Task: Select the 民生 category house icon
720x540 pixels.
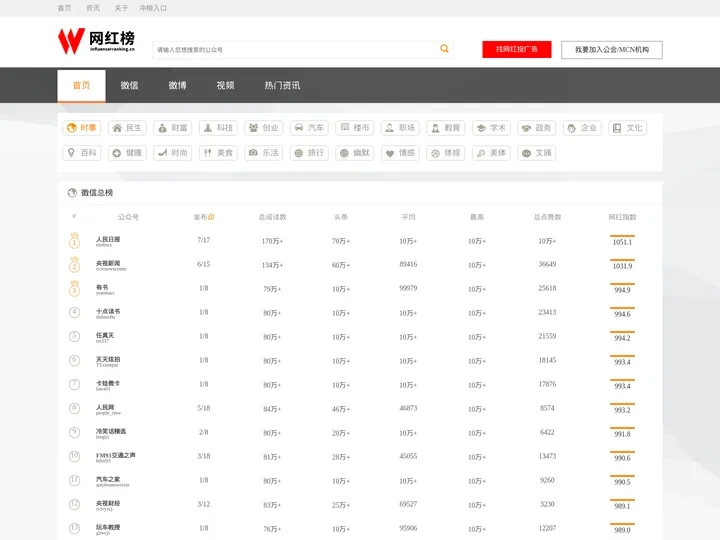Action: pos(118,128)
